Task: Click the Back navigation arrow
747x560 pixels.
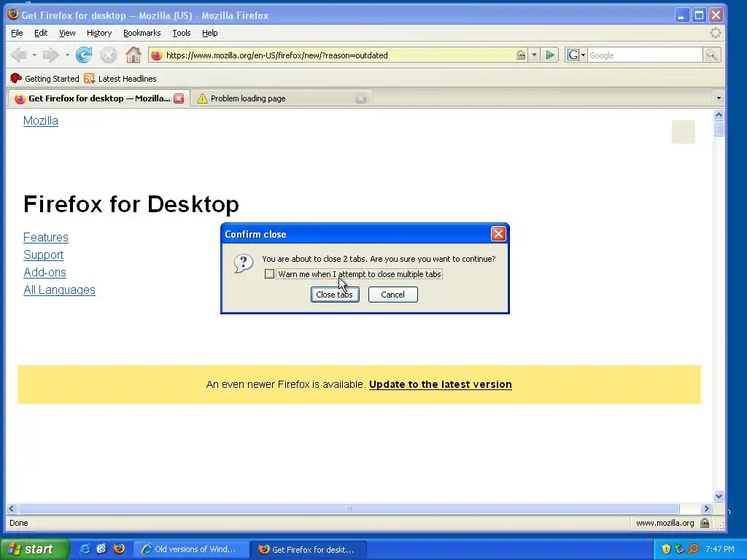Action: tap(18, 55)
